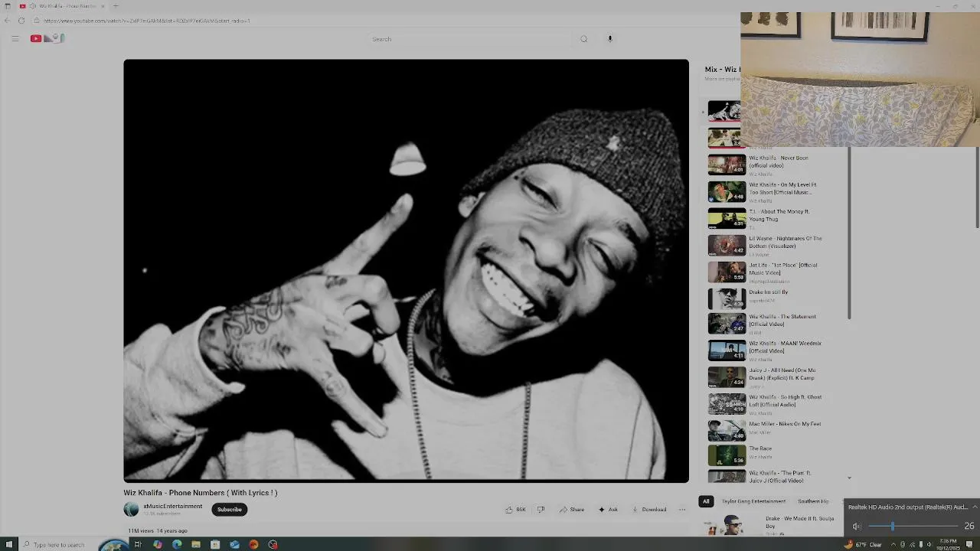Select the Southern Hip chip
Viewport: 980px width, 551px height.
(x=813, y=501)
